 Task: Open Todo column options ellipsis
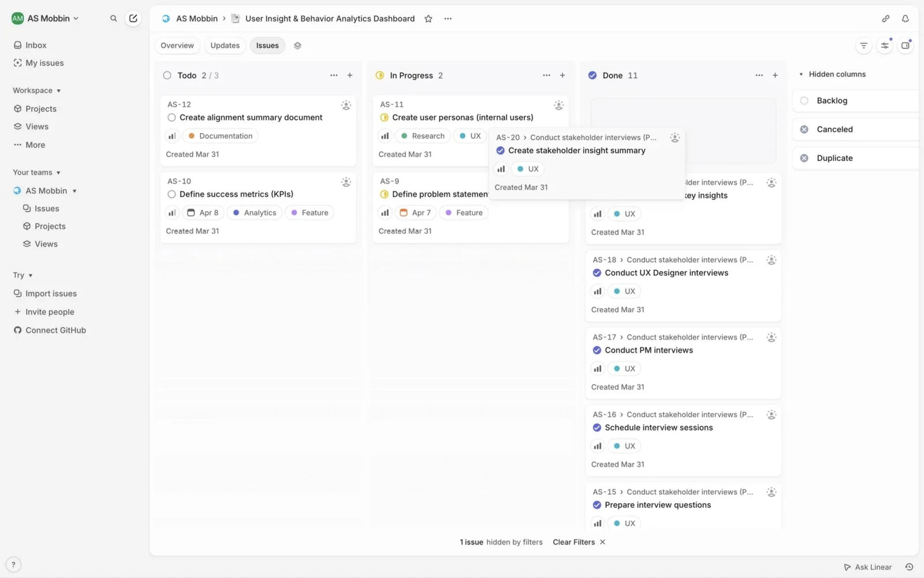point(334,75)
